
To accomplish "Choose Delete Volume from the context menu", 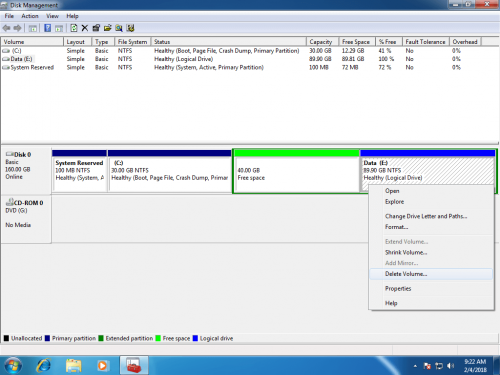I will point(431,274).
